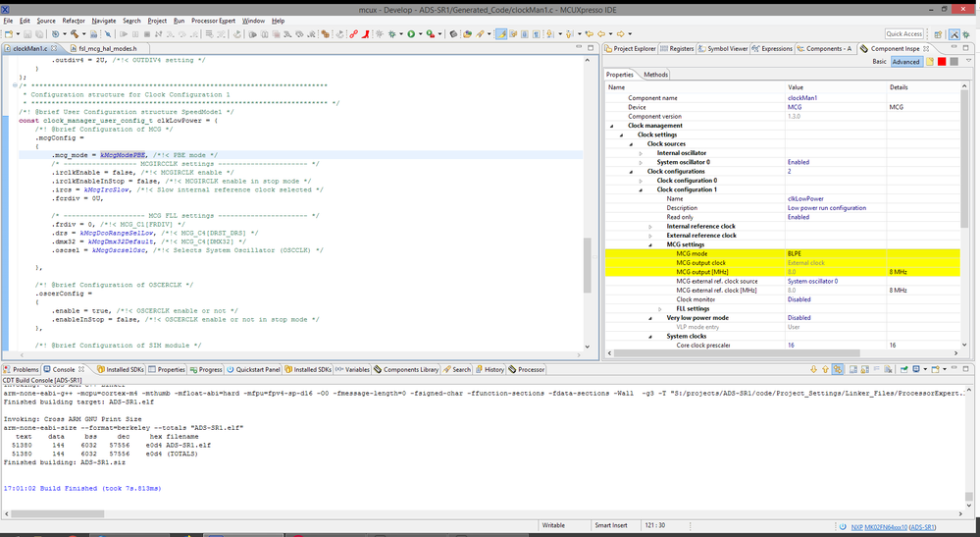Click the green Run button icon
Viewport: 980px width, 537px height.
(x=412, y=34)
